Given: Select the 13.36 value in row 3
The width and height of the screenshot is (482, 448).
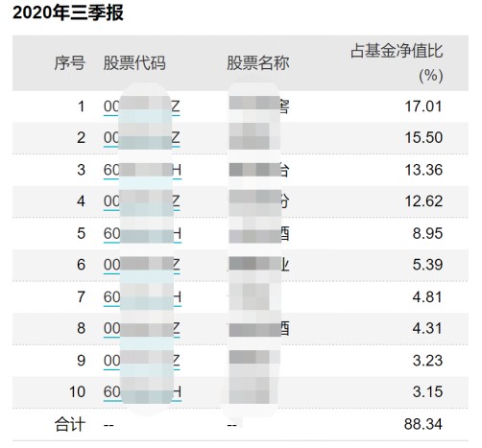Looking at the screenshot, I should (x=423, y=170).
